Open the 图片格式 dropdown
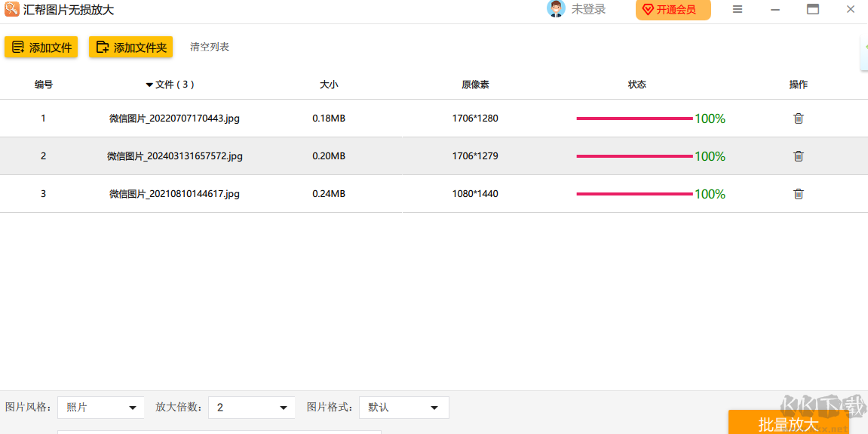 (403, 408)
